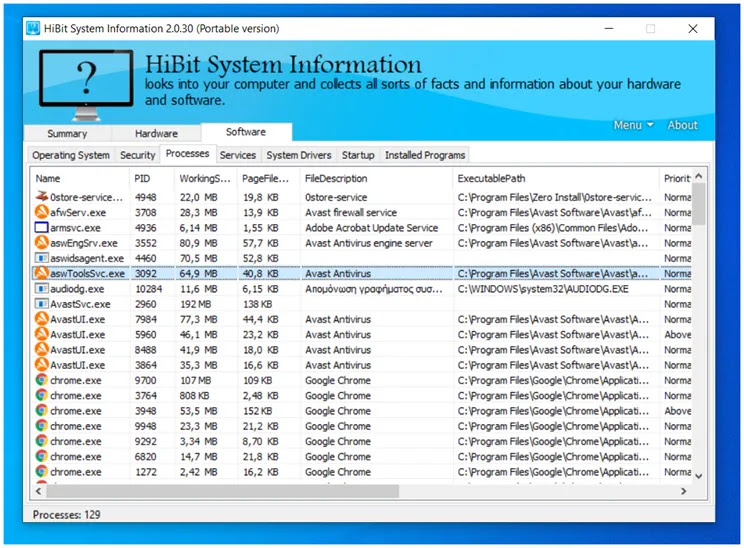
Task: Click the horizontal scrollbar thumb
Action: pyautogui.click(x=223, y=491)
